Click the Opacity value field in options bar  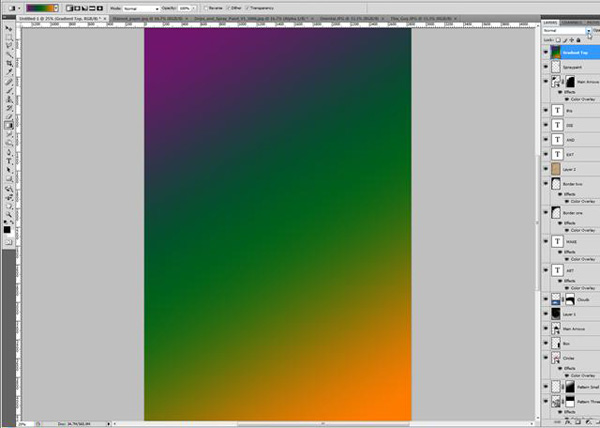point(184,8)
